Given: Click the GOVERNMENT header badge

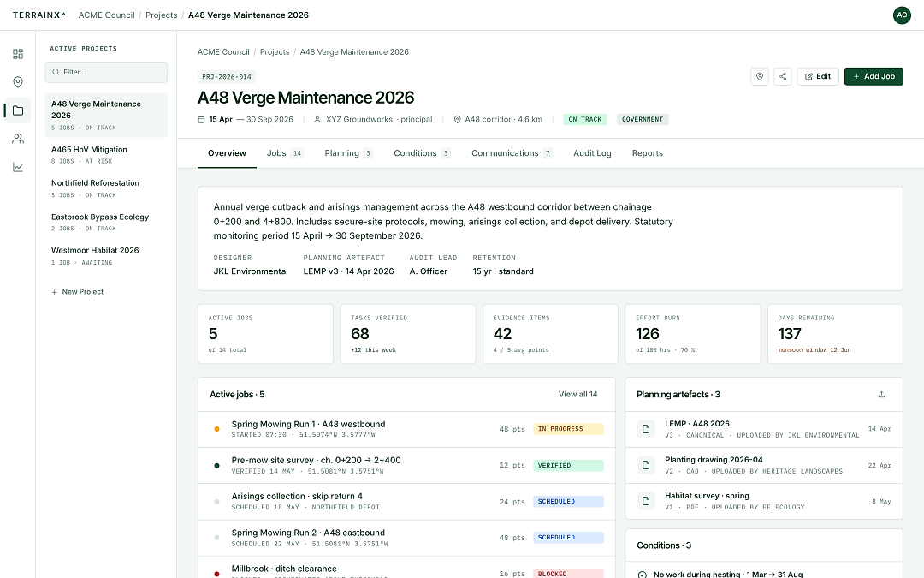Looking at the screenshot, I should (643, 119).
